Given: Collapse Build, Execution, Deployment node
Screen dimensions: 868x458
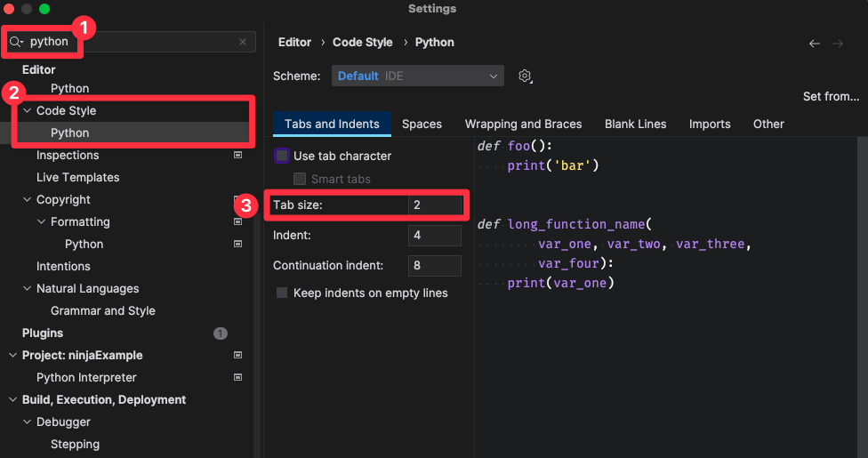Looking at the screenshot, I should point(12,400).
